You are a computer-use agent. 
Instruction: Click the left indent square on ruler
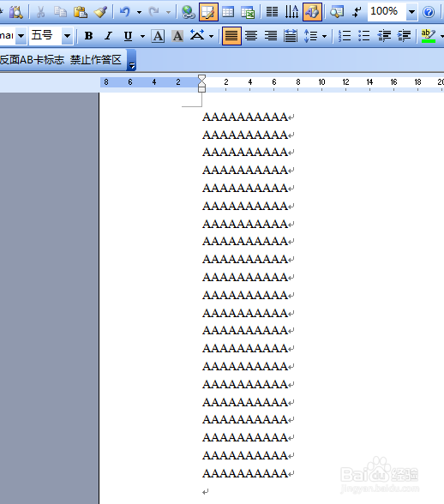click(201, 89)
